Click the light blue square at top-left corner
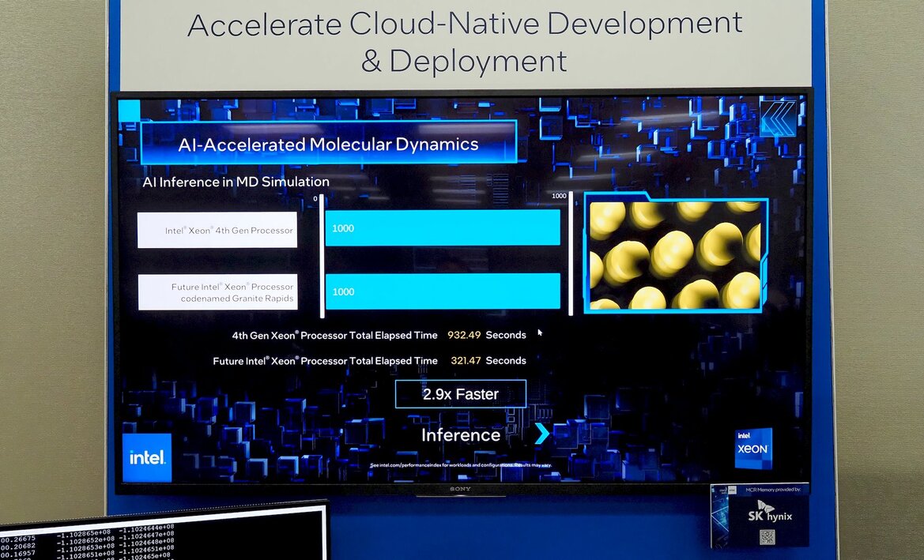Image resolution: width=924 pixels, height=560 pixels. click(130, 111)
